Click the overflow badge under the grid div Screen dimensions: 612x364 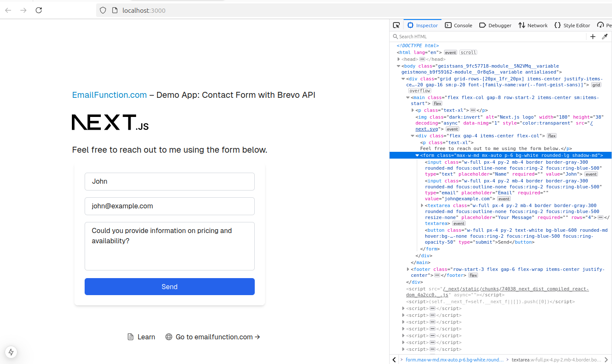[420, 91]
